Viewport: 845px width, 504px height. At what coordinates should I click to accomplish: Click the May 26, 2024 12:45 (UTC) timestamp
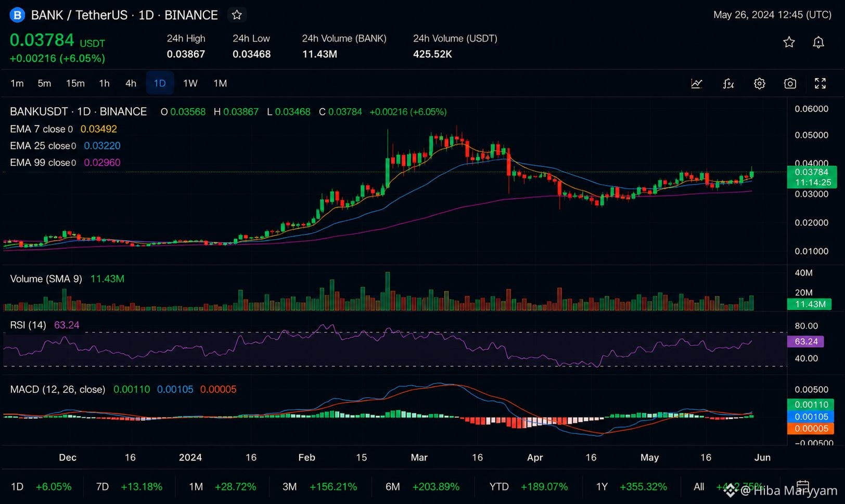tap(772, 15)
